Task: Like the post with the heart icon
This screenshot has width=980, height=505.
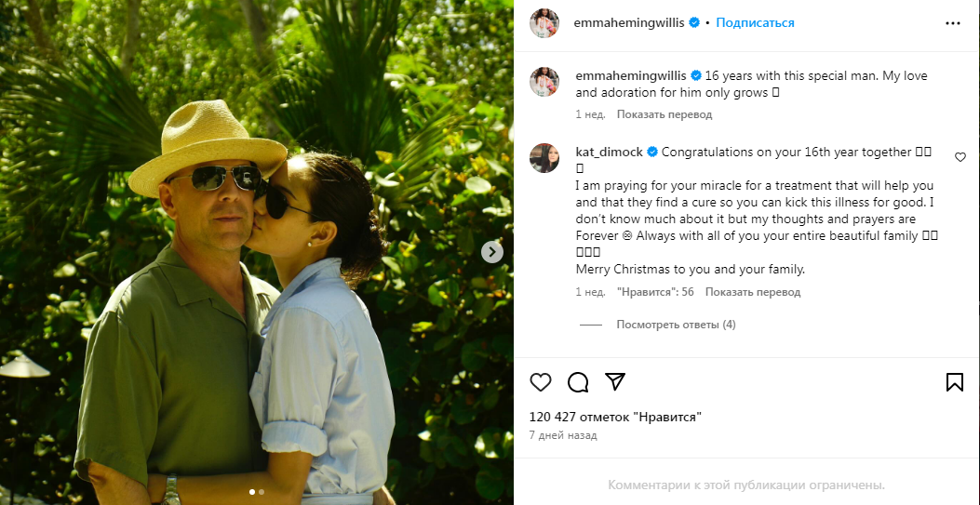Action: (x=541, y=381)
